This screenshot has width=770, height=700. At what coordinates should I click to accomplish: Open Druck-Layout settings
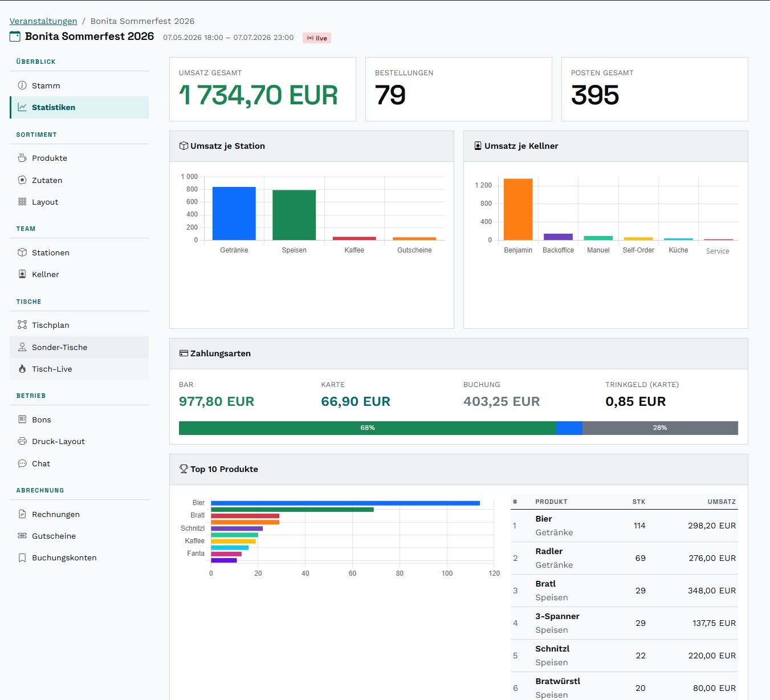[79, 441]
